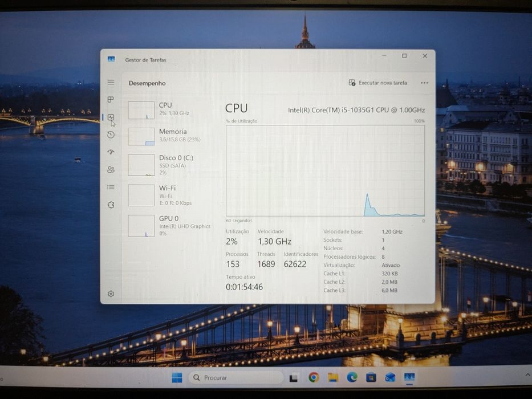Select the Performance page icon in sidebar
532x399 pixels.
click(111, 117)
